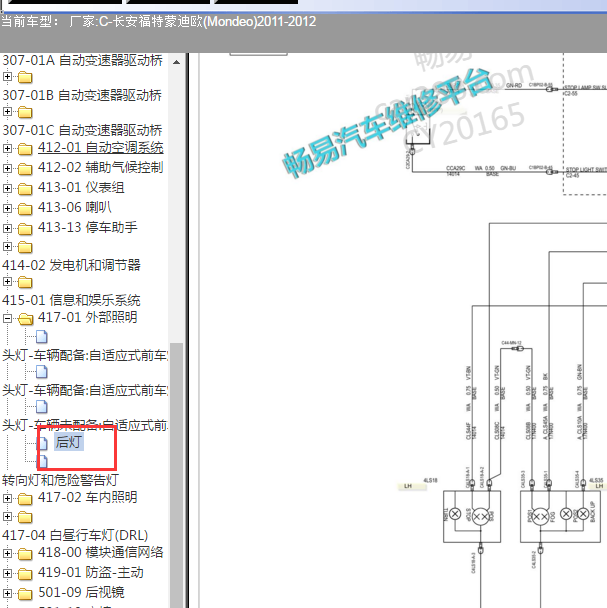This screenshot has height=608, width=607.
Task: Click the folder icon beside 417-02 车内照明
Action: click(x=25, y=499)
